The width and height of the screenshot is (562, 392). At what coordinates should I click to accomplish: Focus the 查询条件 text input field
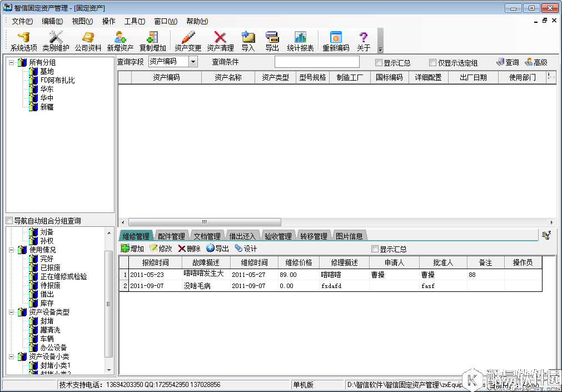click(317, 62)
